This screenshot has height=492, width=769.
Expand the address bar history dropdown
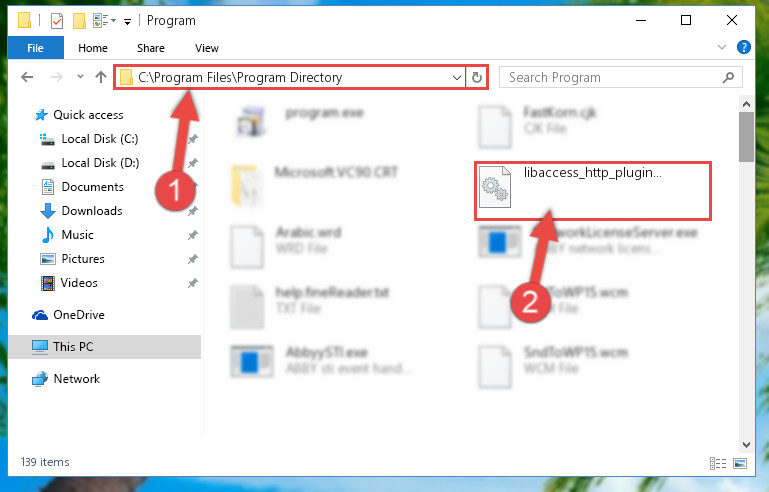(457, 78)
